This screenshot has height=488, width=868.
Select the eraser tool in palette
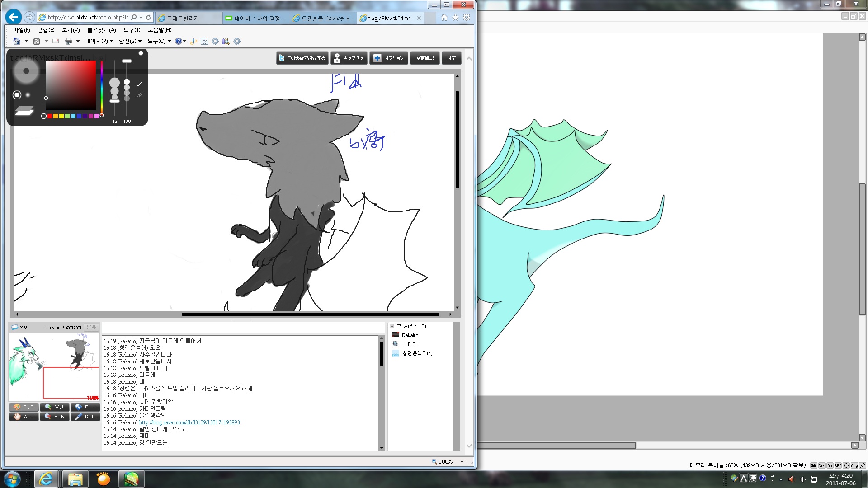pyautogui.click(x=139, y=95)
